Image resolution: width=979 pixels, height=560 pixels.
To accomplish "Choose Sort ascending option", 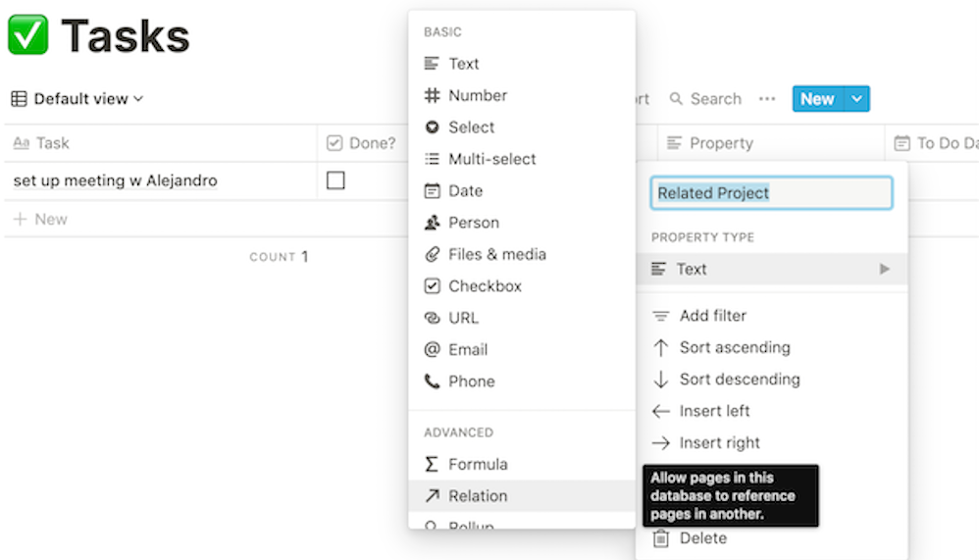I will [x=734, y=347].
